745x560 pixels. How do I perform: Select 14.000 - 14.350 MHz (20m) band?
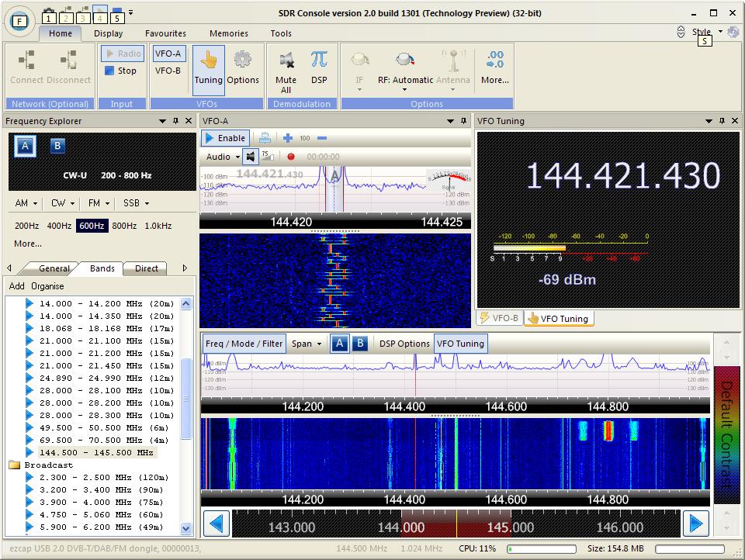[x=106, y=316]
